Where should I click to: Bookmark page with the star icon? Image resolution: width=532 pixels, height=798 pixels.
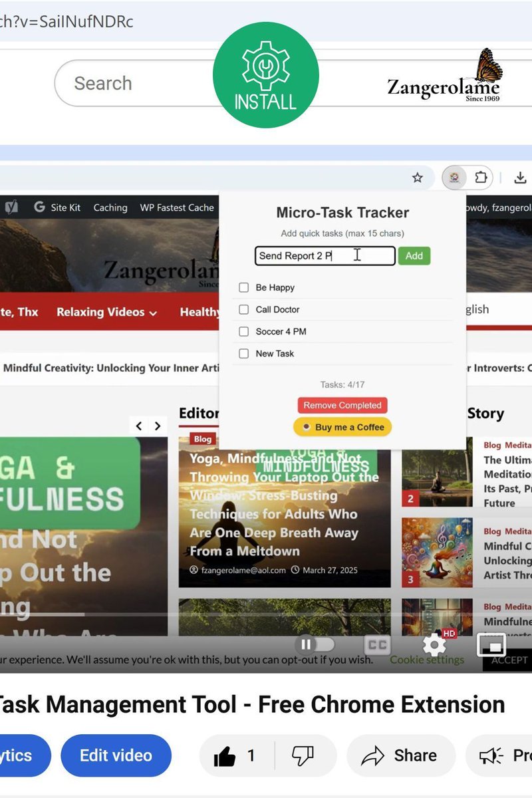pos(417,178)
